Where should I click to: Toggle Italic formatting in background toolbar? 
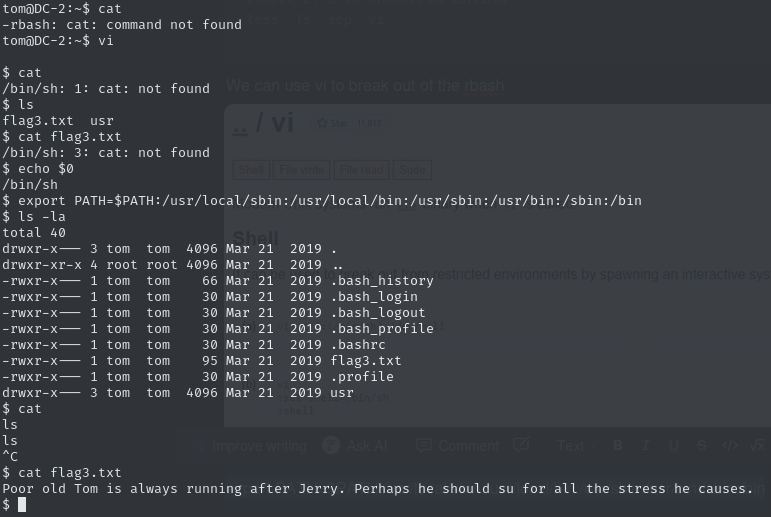point(645,446)
